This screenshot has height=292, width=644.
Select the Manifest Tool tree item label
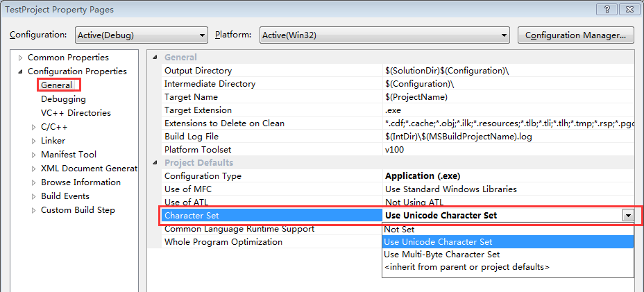click(69, 155)
